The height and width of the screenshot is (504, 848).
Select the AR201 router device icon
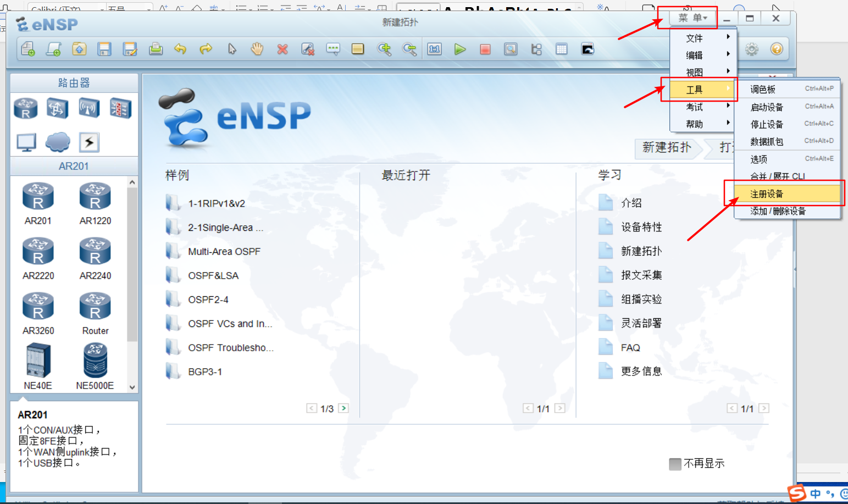tap(38, 196)
